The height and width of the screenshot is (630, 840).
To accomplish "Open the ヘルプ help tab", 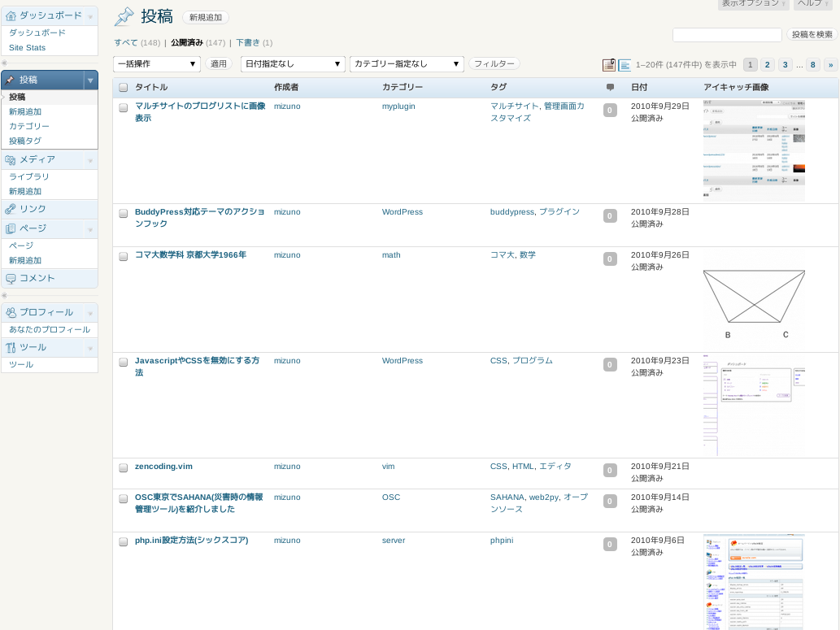I will pos(812,4).
